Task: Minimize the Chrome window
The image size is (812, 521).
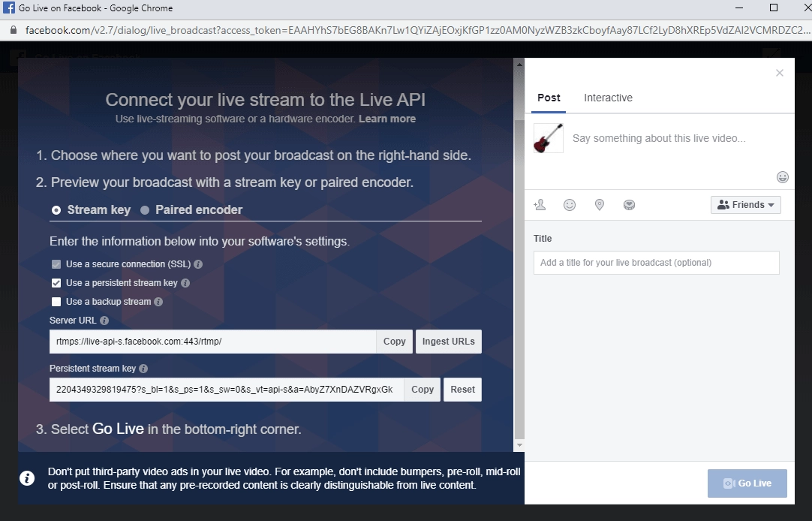Action: (x=739, y=8)
